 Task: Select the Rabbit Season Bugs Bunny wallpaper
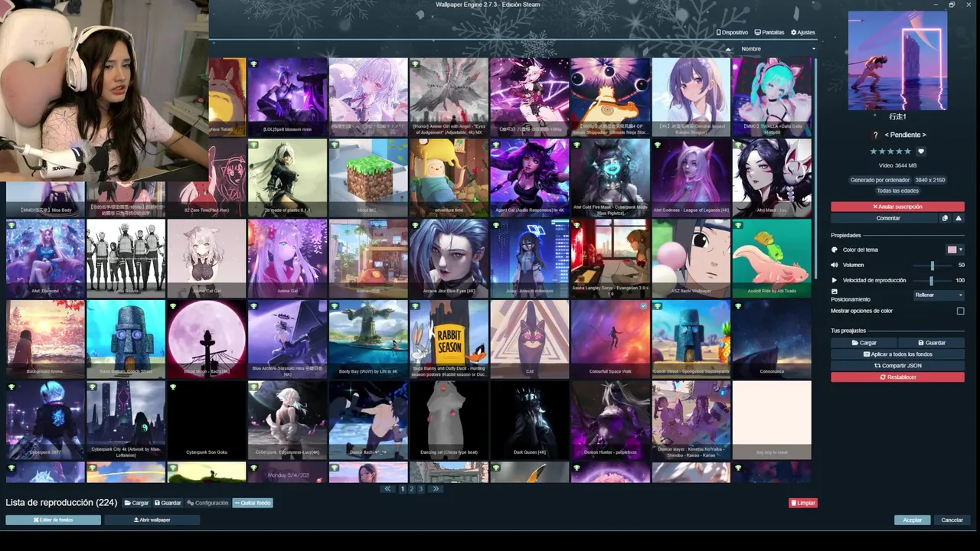click(x=449, y=339)
